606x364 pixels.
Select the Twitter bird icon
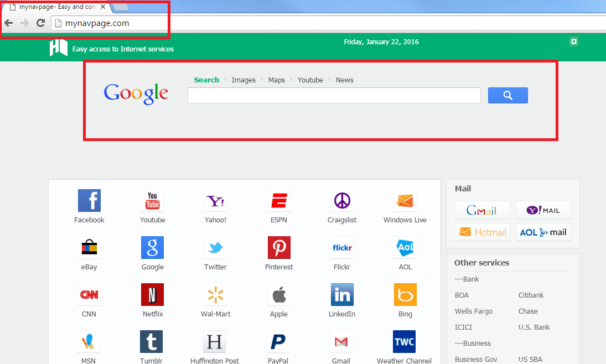click(215, 248)
